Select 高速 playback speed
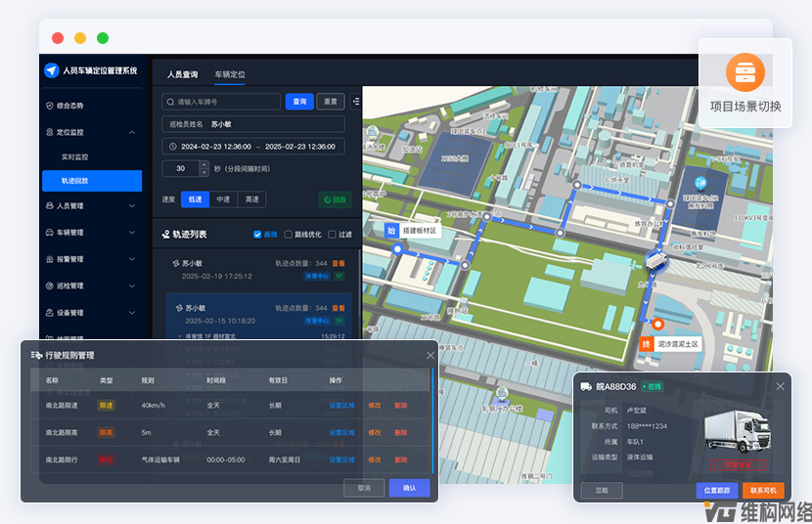Image resolution: width=812 pixels, height=524 pixels. click(252, 199)
